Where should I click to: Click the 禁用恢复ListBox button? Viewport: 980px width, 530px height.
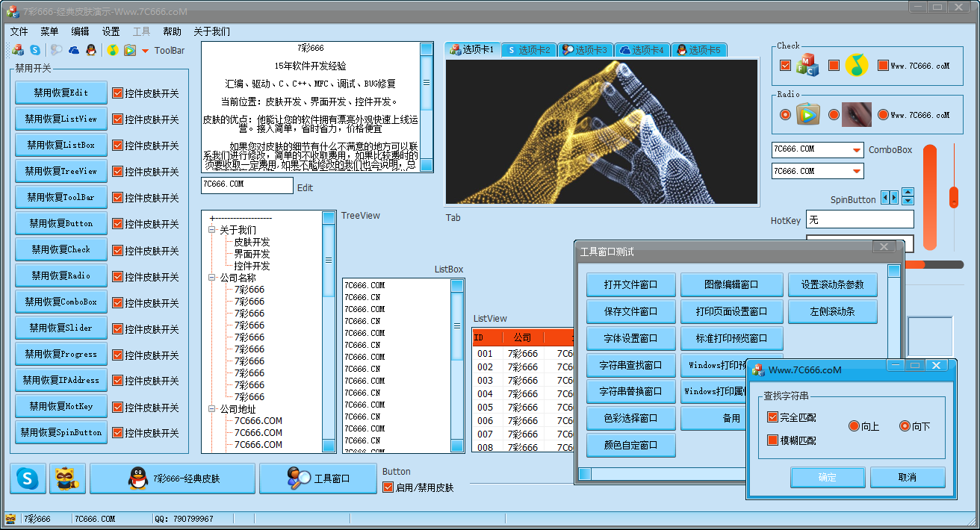coord(61,145)
